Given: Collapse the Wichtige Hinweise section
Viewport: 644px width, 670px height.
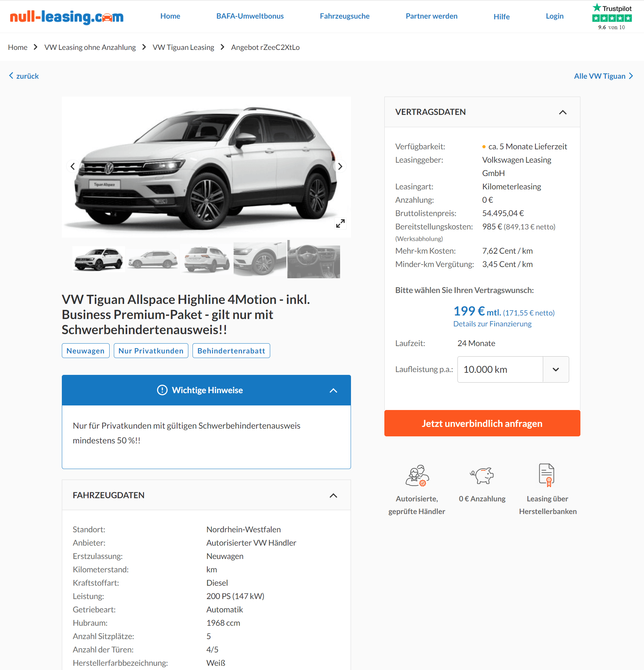Looking at the screenshot, I should coord(333,390).
